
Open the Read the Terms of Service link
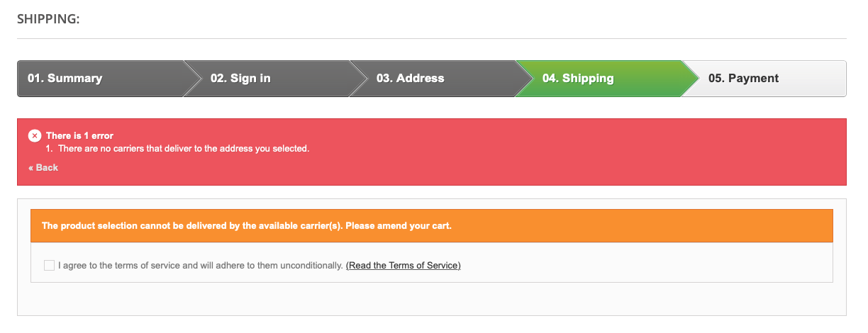[x=404, y=265]
